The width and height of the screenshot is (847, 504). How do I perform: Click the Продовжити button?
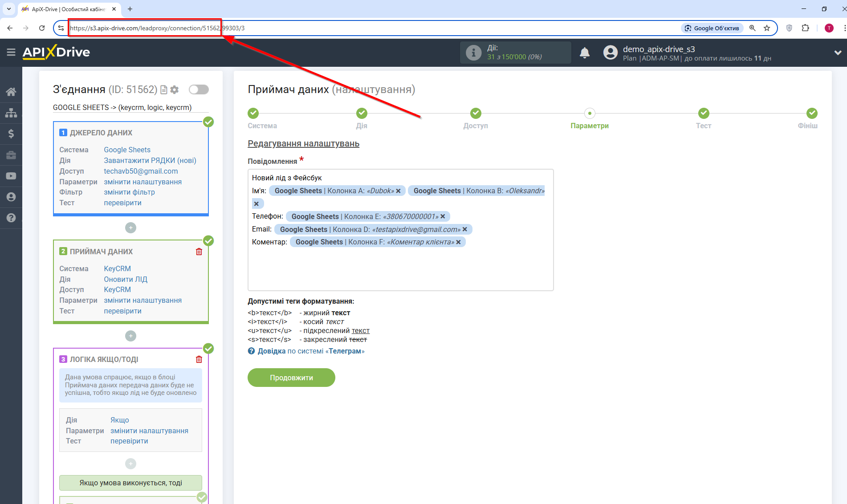coord(291,378)
